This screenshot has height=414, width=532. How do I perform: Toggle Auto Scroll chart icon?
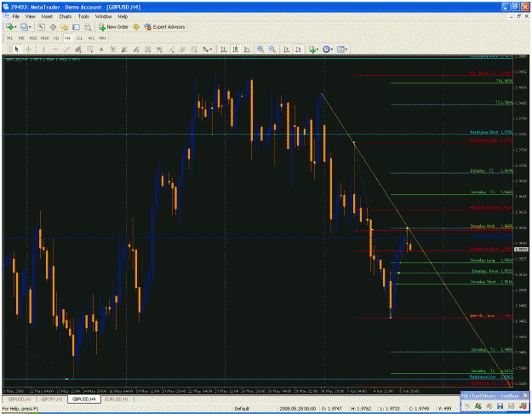[287, 49]
